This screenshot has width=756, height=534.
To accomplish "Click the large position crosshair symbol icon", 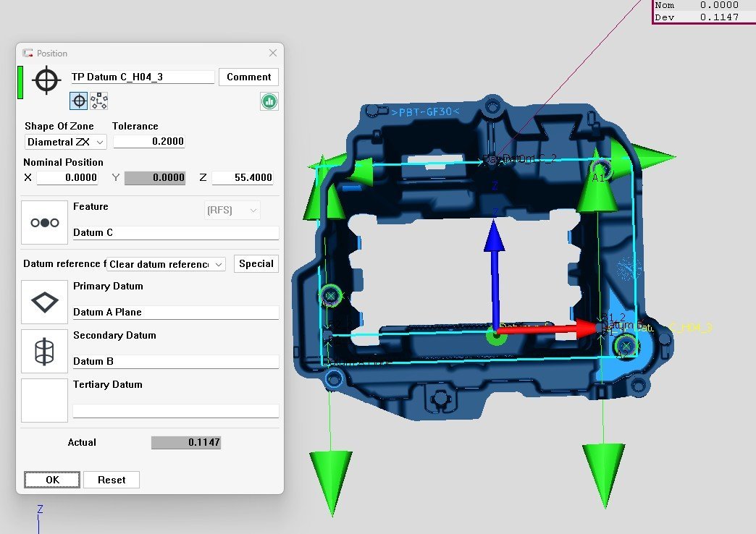I will pyautogui.click(x=46, y=80).
